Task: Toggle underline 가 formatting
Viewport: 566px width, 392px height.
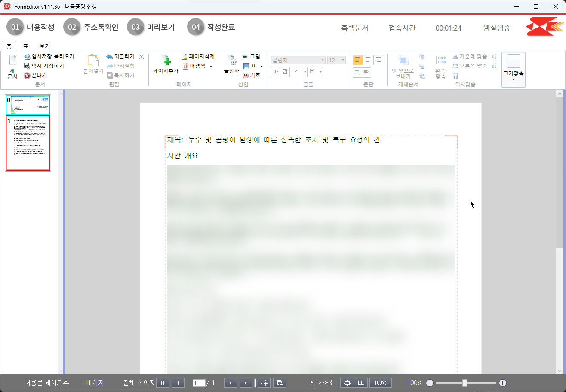Action: click(x=285, y=72)
